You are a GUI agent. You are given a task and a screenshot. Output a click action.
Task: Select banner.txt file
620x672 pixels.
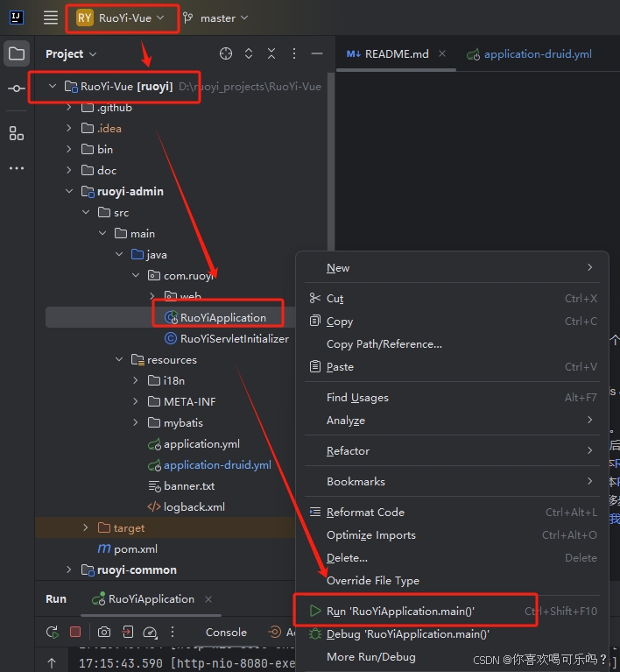click(181, 486)
